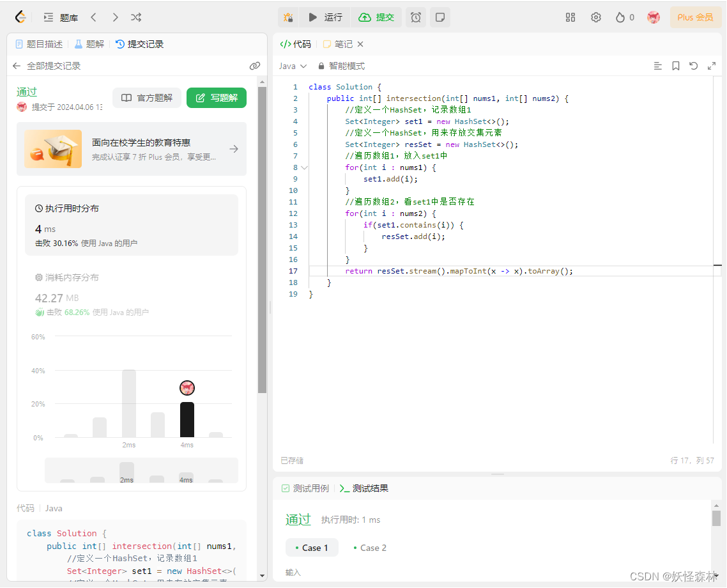Open settings gear icon
This screenshot has height=588, width=727.
[x=596, y=18]
